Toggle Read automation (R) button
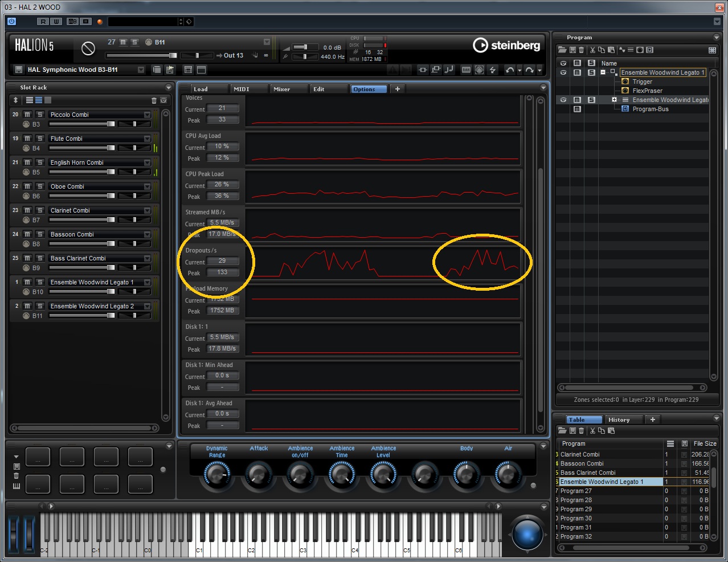This screenshot has height=562, width=728. (43, 22)
